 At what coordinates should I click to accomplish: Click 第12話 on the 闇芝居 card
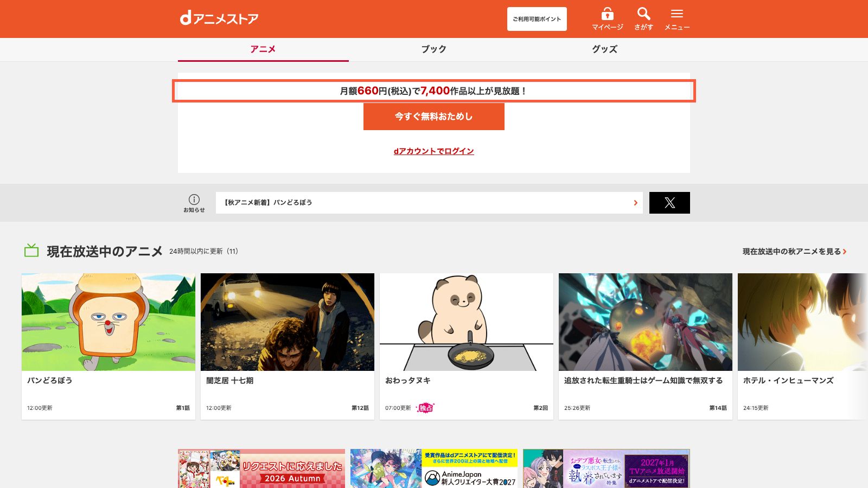[360, 408]
